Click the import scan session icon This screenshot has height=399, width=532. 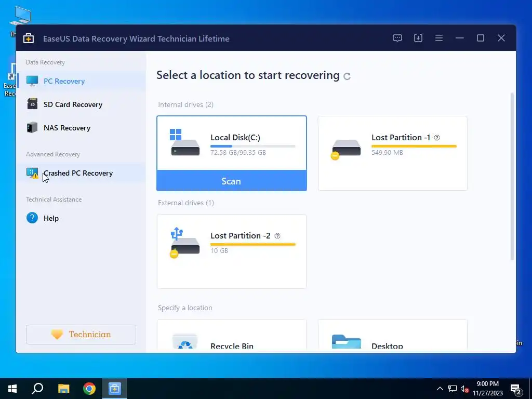click(418, 38)
